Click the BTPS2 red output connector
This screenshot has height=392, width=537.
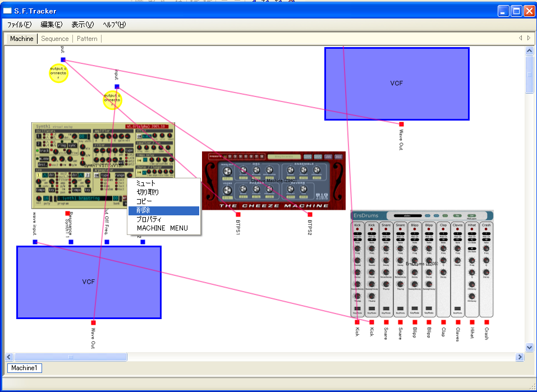point(310,215)
